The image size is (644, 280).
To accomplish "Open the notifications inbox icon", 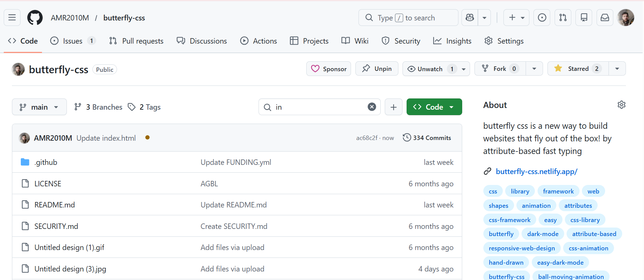I will 605,17.
